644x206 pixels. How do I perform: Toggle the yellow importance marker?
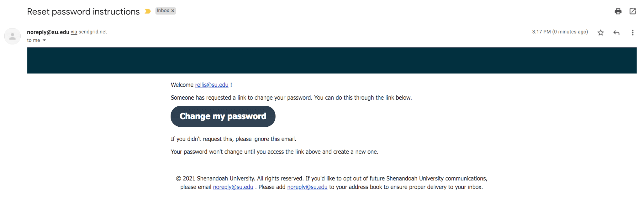point(148,11)
